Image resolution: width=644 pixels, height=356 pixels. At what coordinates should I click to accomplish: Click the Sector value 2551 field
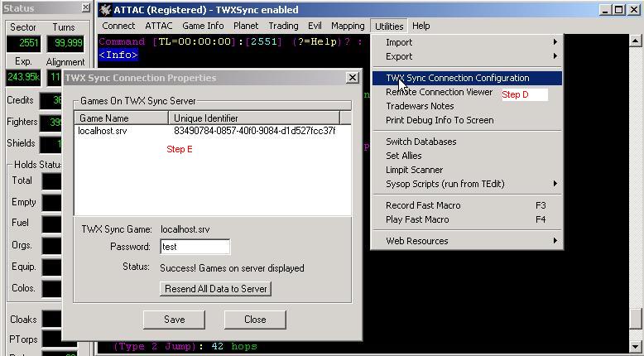pos(24,44)
